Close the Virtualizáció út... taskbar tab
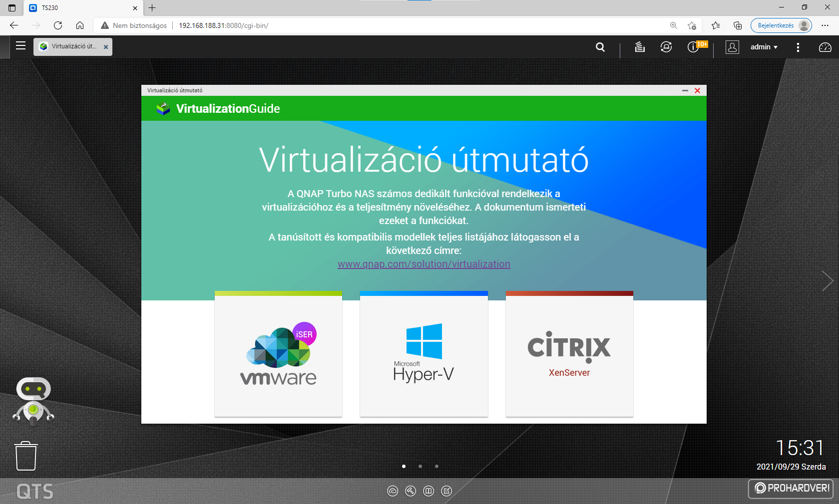The height and width of the screenshot is (504, 839). (x=106, y=47)
